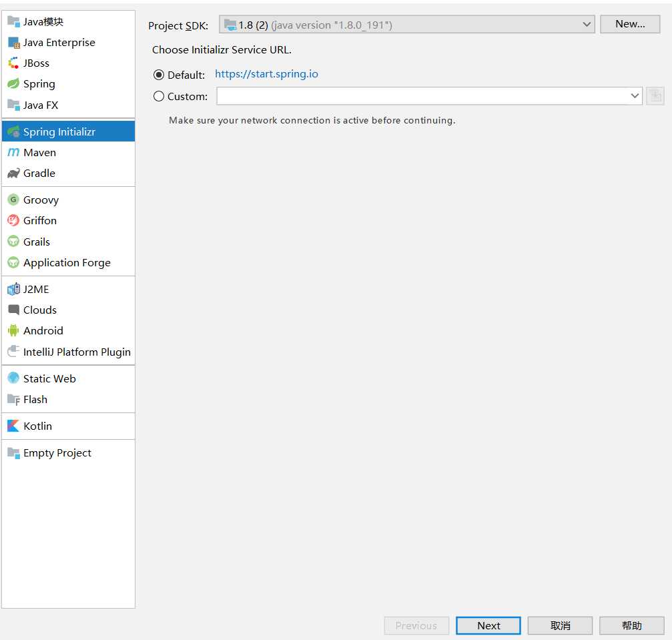
Task: Choose Gradle project type
Action: point(68,174)
